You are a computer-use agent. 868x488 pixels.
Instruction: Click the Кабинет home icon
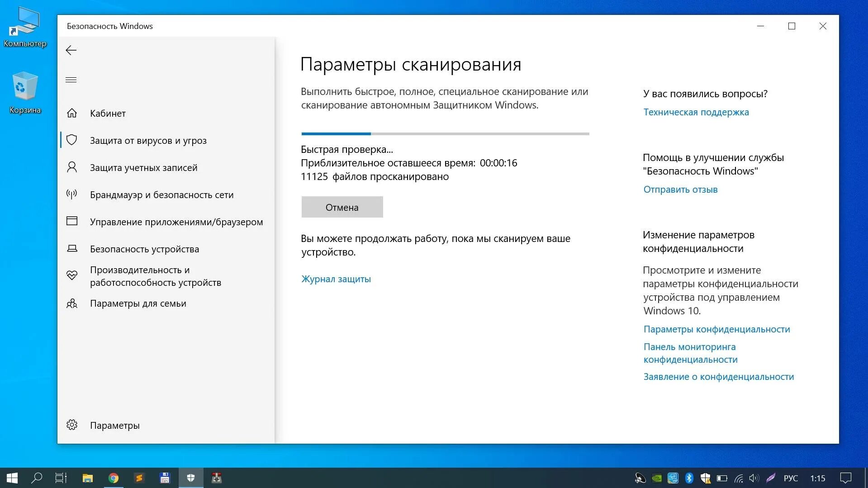pyautogui.click(x=72, y=113)
